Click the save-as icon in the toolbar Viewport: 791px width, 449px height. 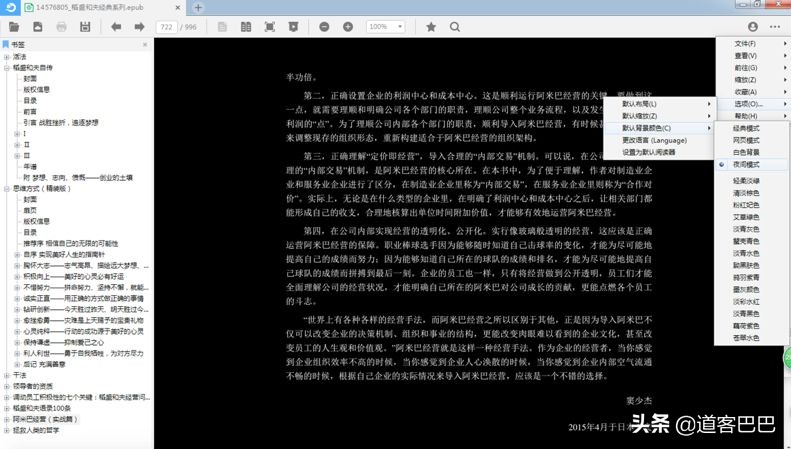pos(38,27)
